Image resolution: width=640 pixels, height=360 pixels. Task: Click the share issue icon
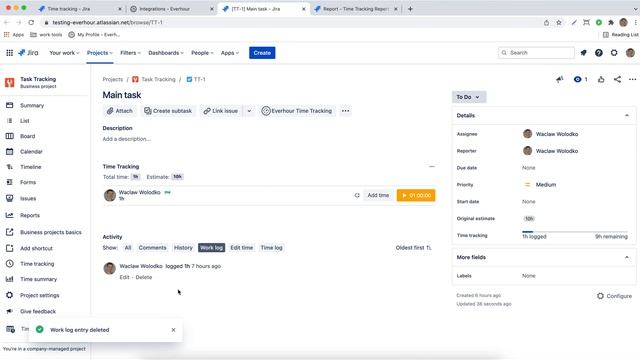pos(617,79)
